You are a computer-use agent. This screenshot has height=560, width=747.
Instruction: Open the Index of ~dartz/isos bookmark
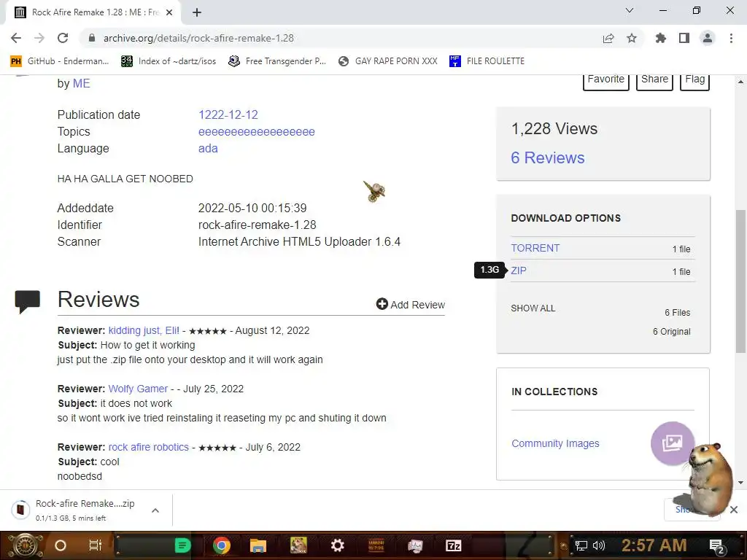tap(169, 61)
